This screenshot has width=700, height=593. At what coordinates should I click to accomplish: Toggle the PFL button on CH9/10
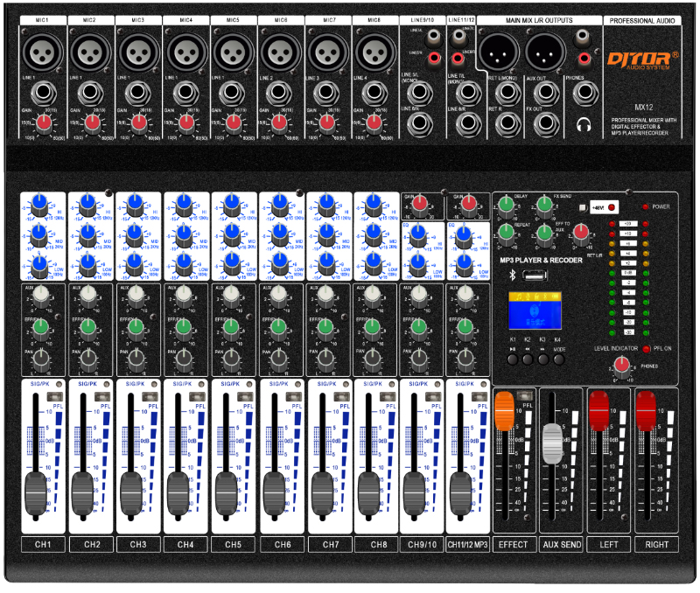coord(433,396)
